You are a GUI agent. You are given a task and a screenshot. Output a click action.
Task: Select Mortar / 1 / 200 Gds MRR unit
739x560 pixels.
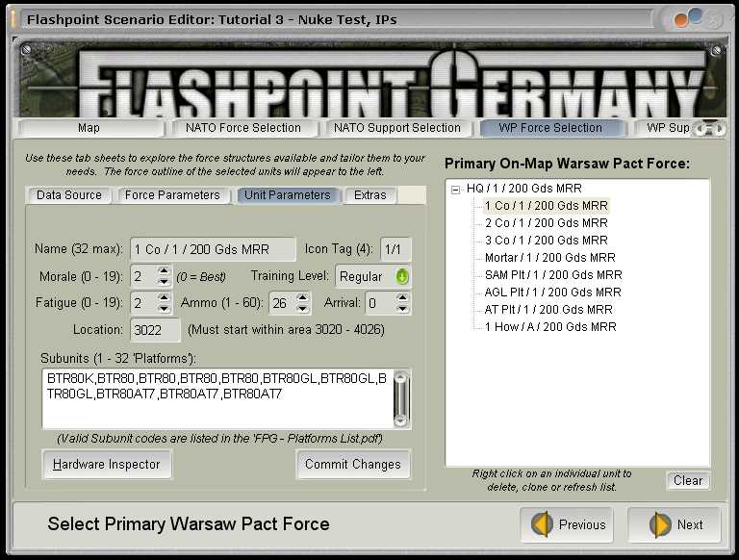550,258
